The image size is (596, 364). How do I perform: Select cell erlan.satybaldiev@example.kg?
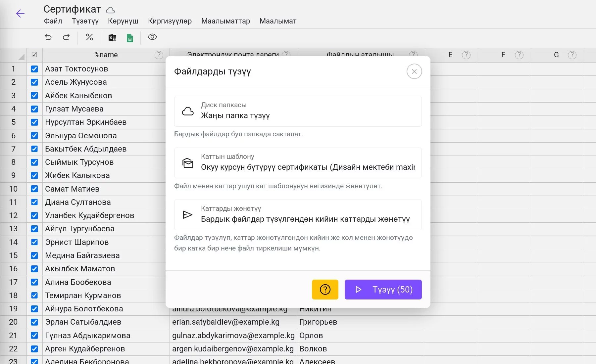coord(233,322)
